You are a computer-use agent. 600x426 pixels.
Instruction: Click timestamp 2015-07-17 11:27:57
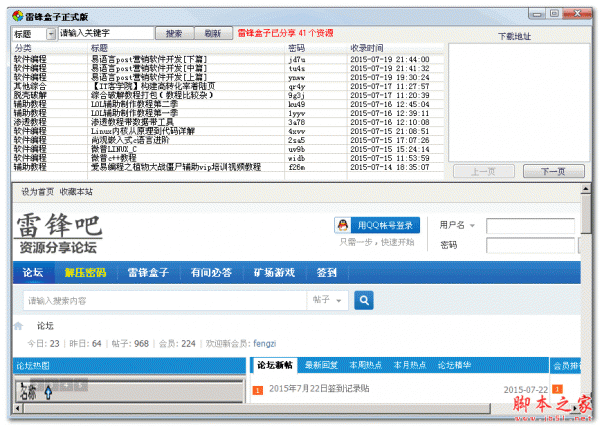(390, 87)
